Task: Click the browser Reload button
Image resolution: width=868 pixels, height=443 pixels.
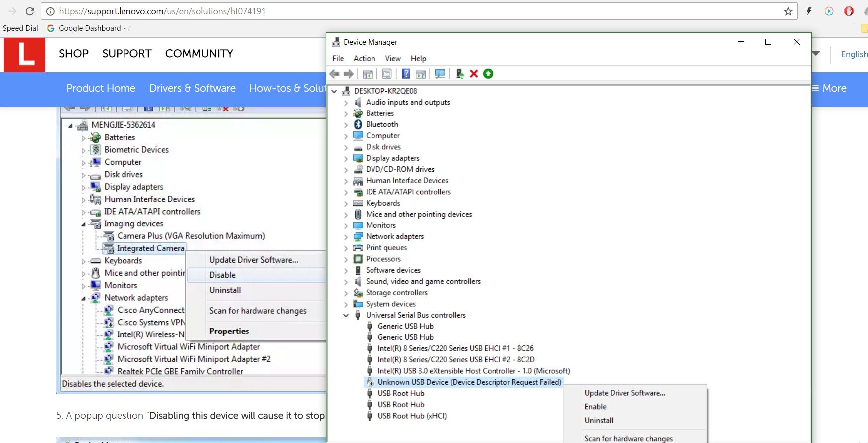Action: click(x=30, y=11)
